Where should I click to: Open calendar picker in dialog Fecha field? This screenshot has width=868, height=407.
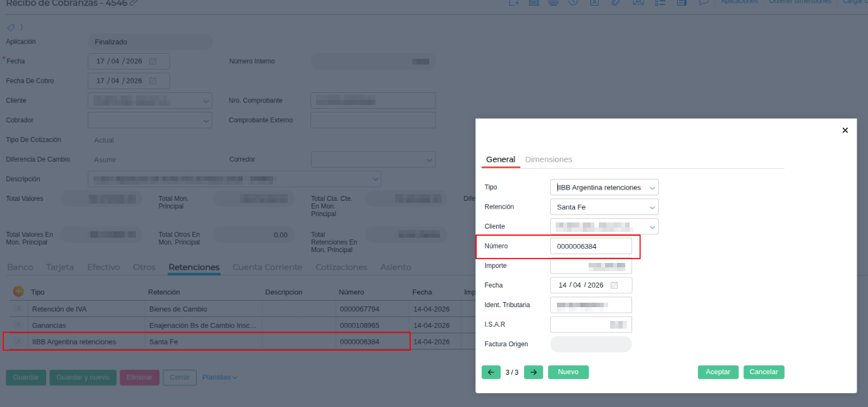coord(614,285)
